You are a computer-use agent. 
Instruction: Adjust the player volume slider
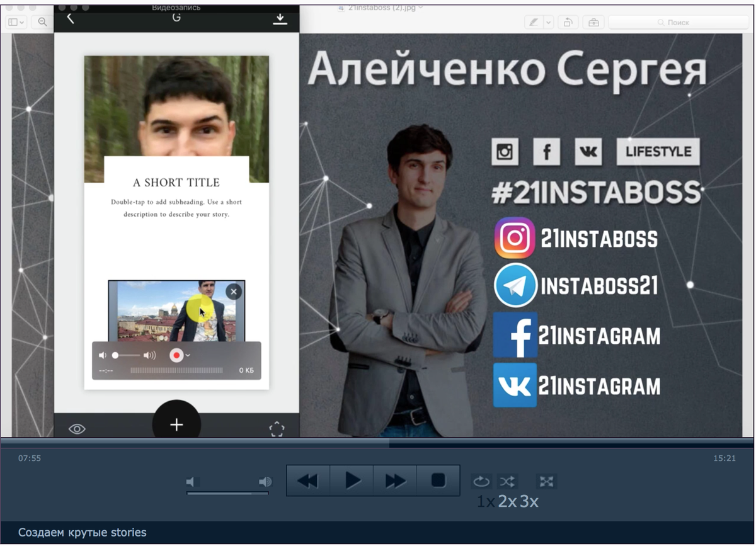tap(227, 493)
